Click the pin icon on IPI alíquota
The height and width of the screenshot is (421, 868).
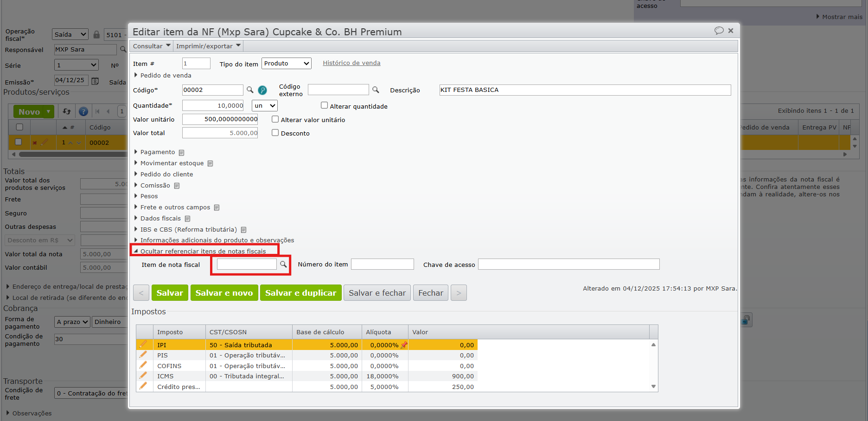pyautogui.click(x=404, y=345)
